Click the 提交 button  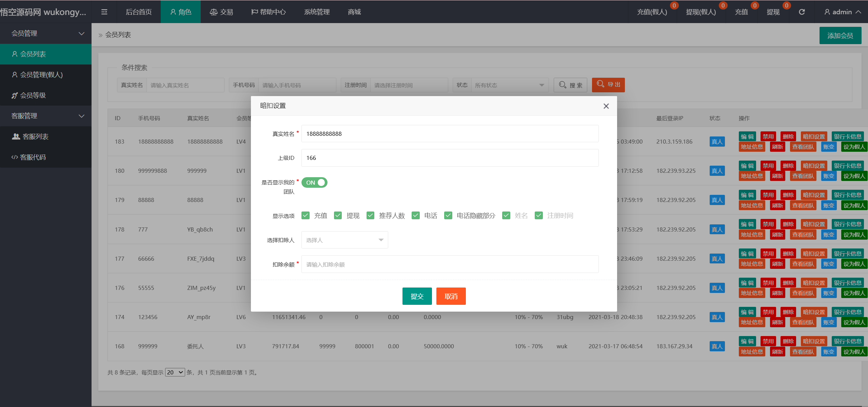417,296
